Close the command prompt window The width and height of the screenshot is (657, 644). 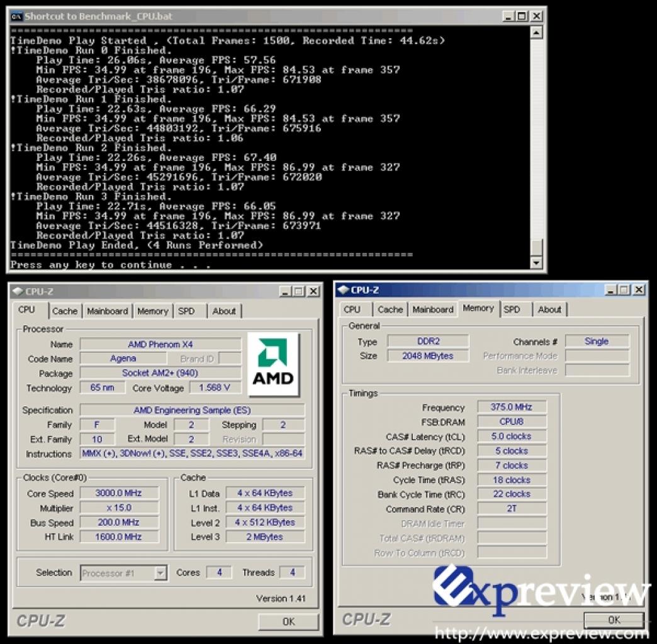536,16
